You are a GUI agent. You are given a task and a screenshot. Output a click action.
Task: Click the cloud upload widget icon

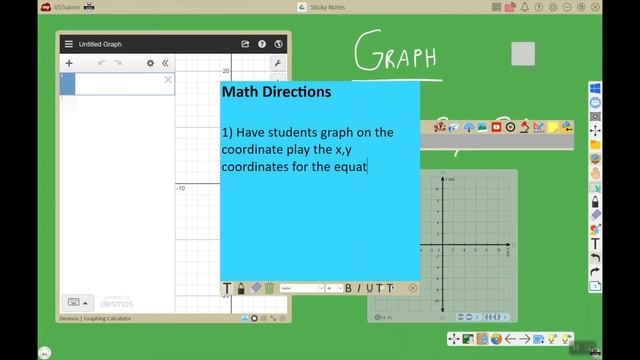pyautogui.click(x=469, y=127)
